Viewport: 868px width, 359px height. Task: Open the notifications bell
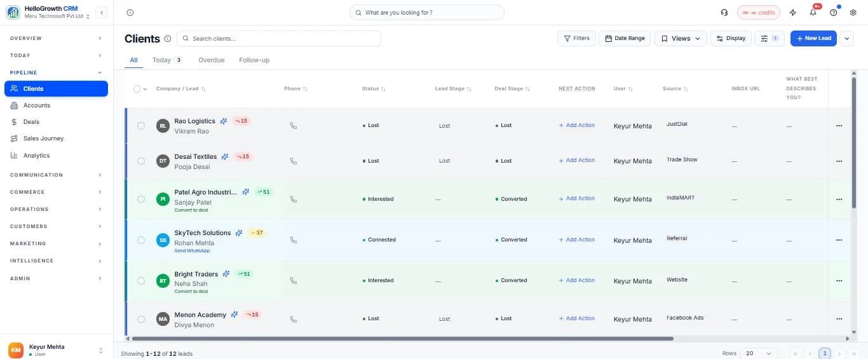813,13
